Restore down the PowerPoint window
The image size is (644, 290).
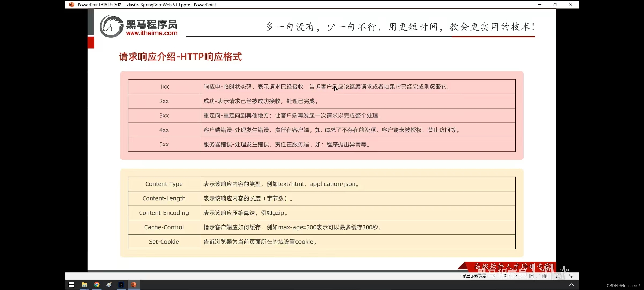click(x=555, y=5)
